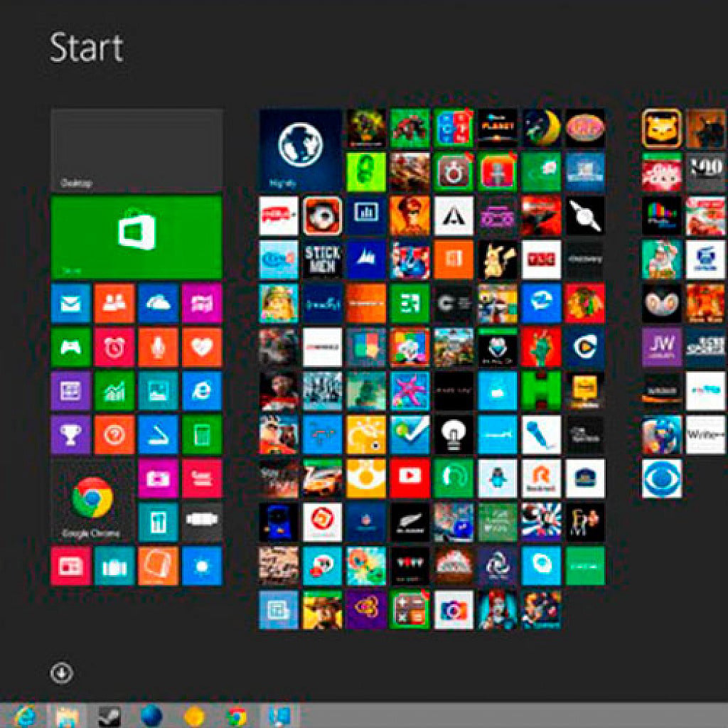Show all apps with down arrow
The image size is (728, 728).
click(x=62, y=673)
